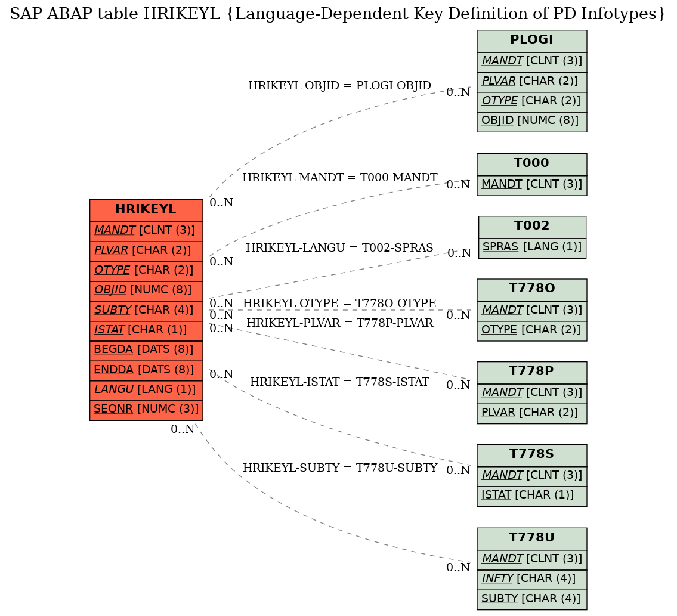Viewport: 677px width, 616px height.
Task: Open the T000 table header
Action: (531, 164)
